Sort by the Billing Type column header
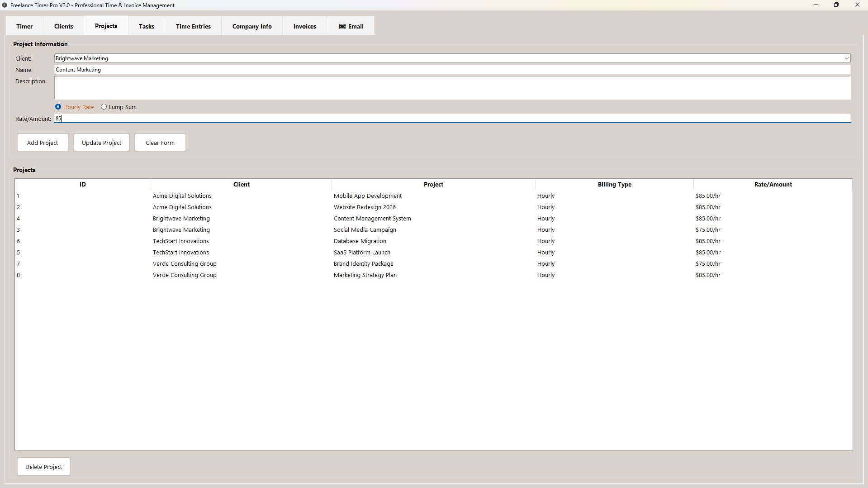The image size is (868, 488). (614, 184)
